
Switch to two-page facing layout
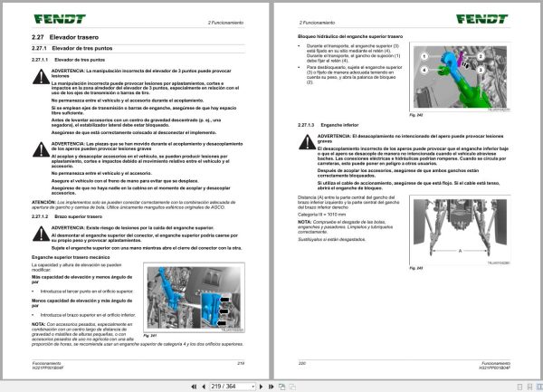(x=539, y=387)
